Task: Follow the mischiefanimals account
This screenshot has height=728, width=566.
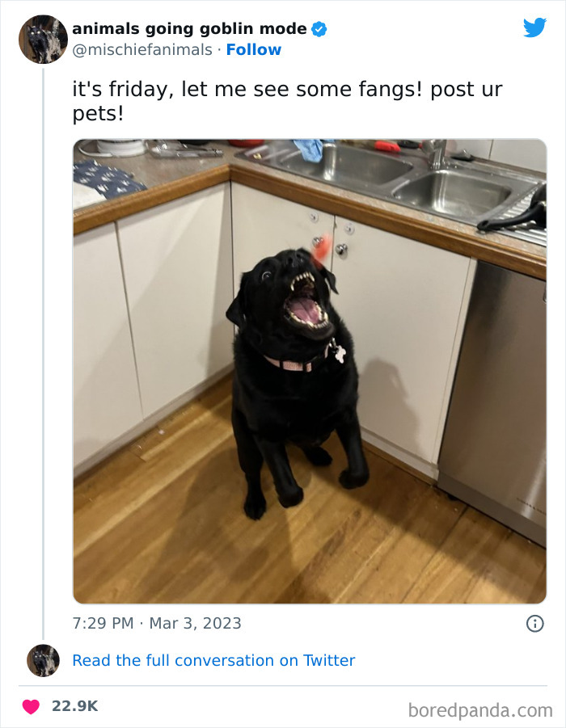Action: coord(254,49)
